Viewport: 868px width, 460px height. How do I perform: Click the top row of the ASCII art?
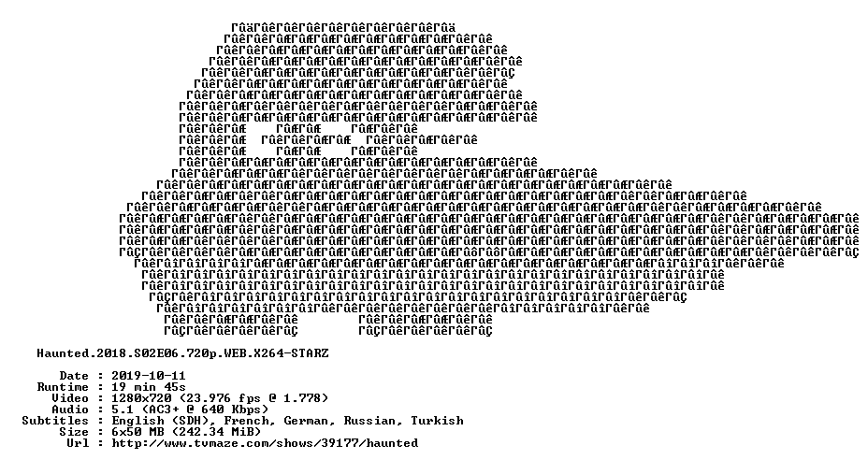(343, 27)
